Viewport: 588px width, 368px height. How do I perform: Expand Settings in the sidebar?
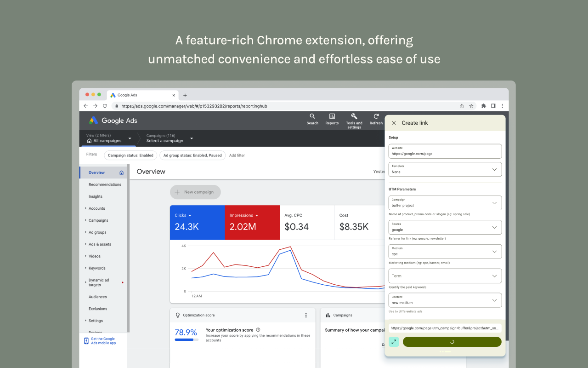[86, 321]
